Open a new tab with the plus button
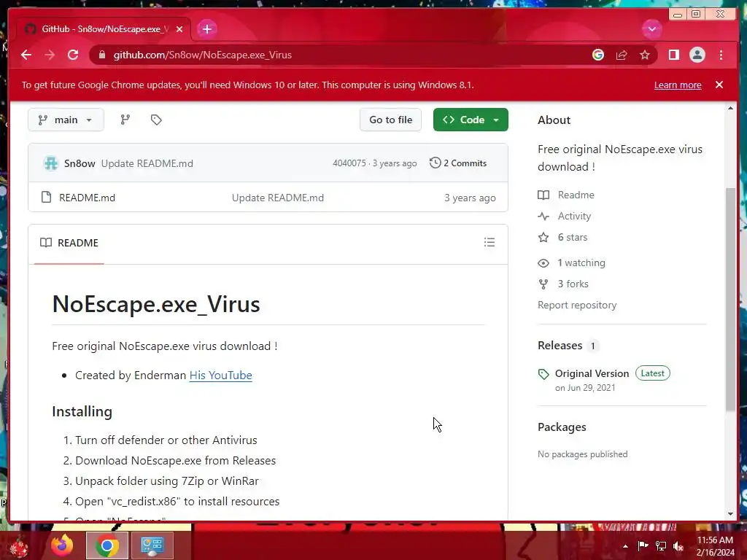The image size is (747, 560). click(x=206, y=29)
